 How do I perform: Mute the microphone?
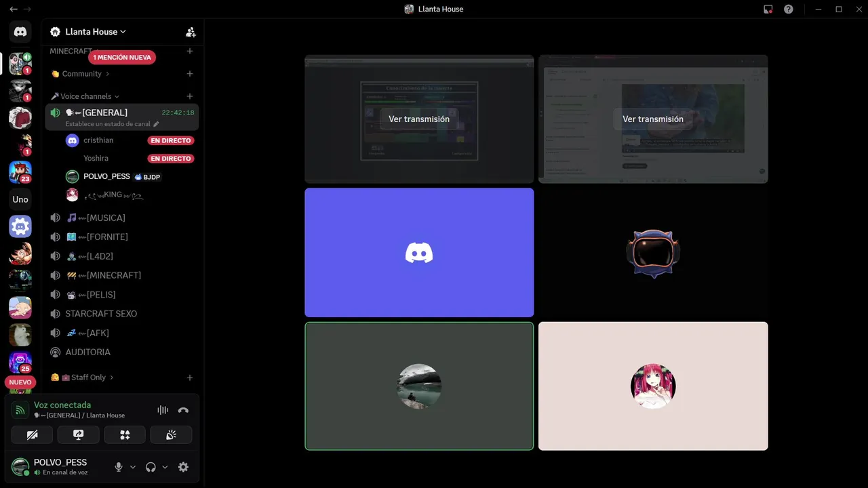(x=119, y=467)
